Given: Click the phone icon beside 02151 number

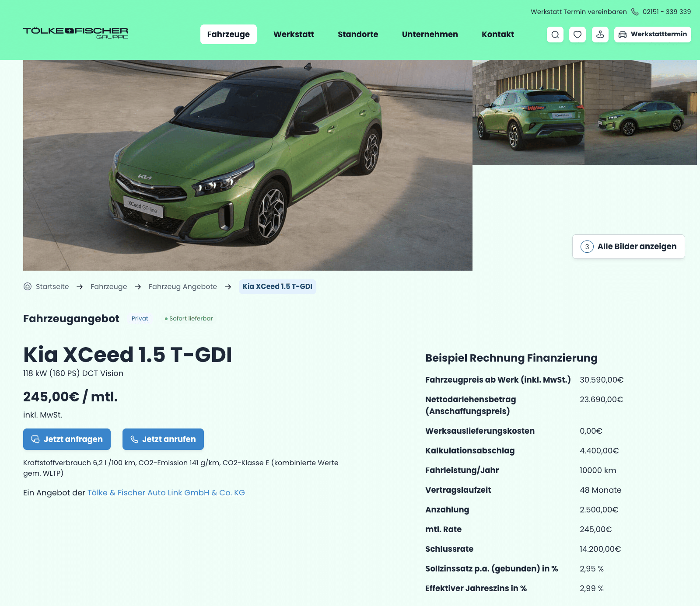Looking at the screenshot, I should pyautogui.click(x=635, y=12).
